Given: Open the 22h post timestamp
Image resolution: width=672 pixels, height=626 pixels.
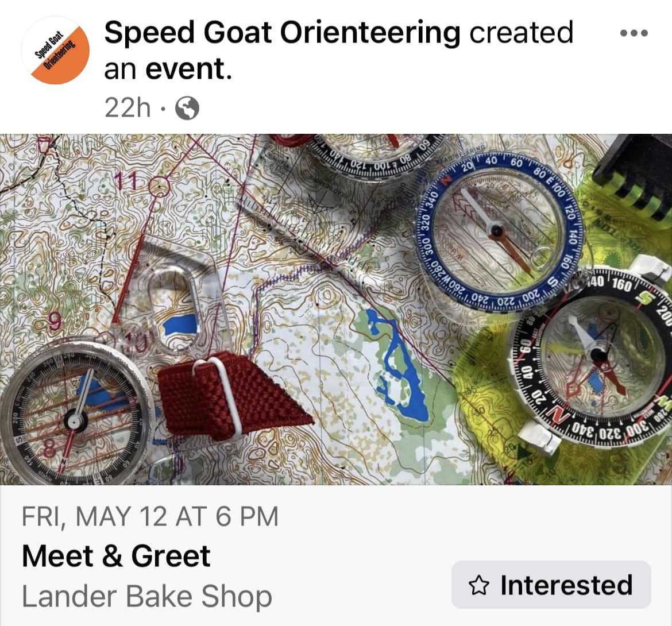Looking at the screenshot, I should pos(128,108).
